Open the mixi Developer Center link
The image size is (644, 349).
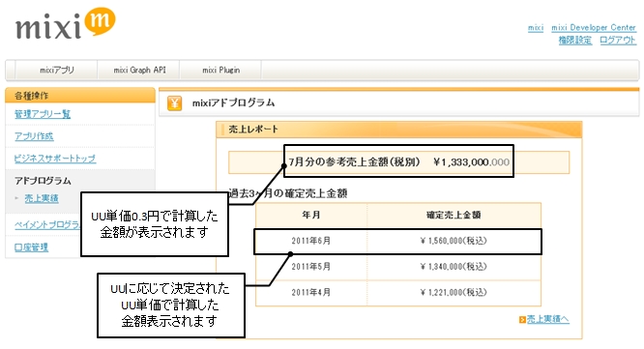594,27
